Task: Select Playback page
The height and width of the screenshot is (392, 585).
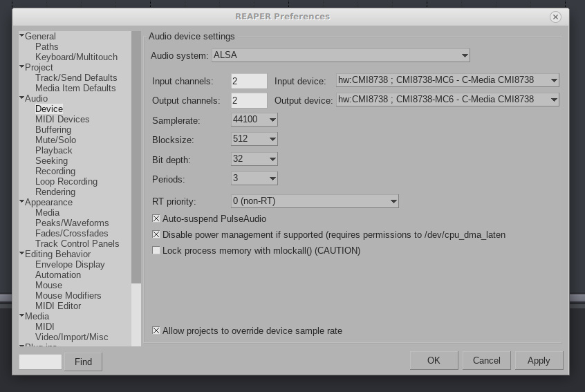Action: pos(54,150)
